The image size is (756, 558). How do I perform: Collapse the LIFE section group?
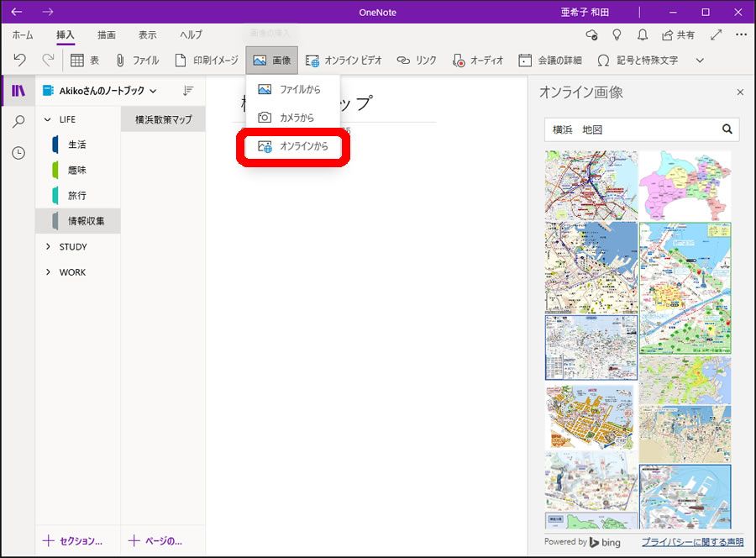click(48, 119)
